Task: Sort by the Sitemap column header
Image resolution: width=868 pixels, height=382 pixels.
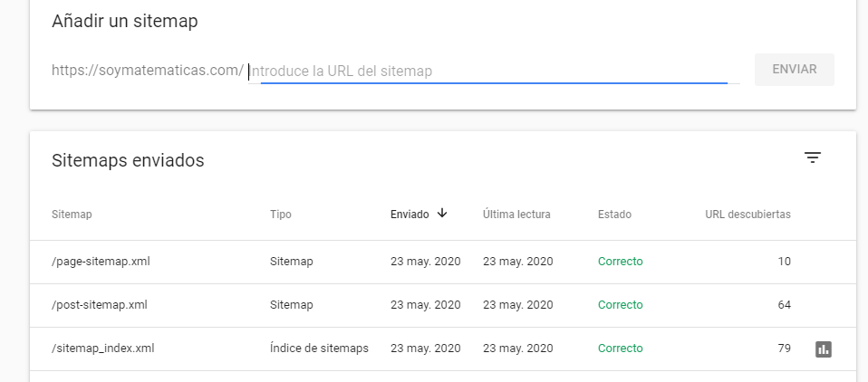Action: coord(72,215)
